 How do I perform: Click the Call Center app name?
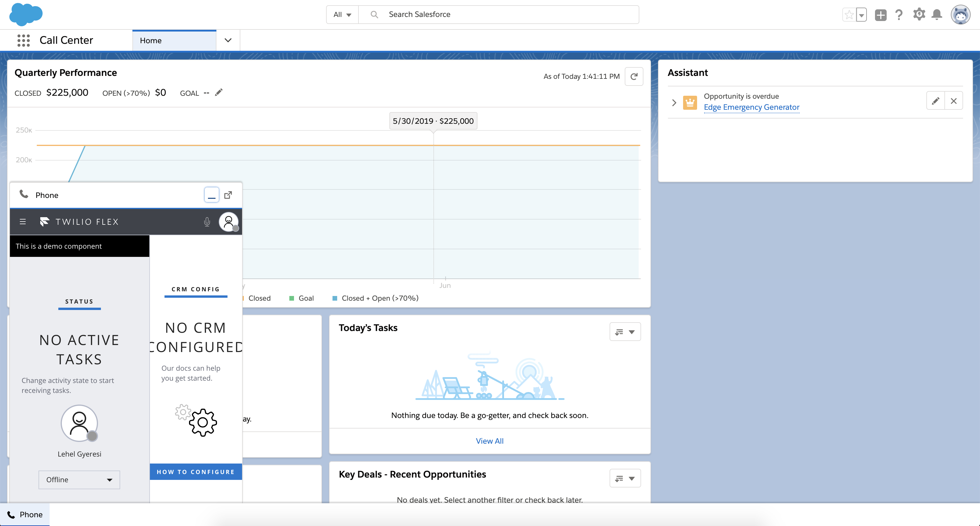pos(66,40)
